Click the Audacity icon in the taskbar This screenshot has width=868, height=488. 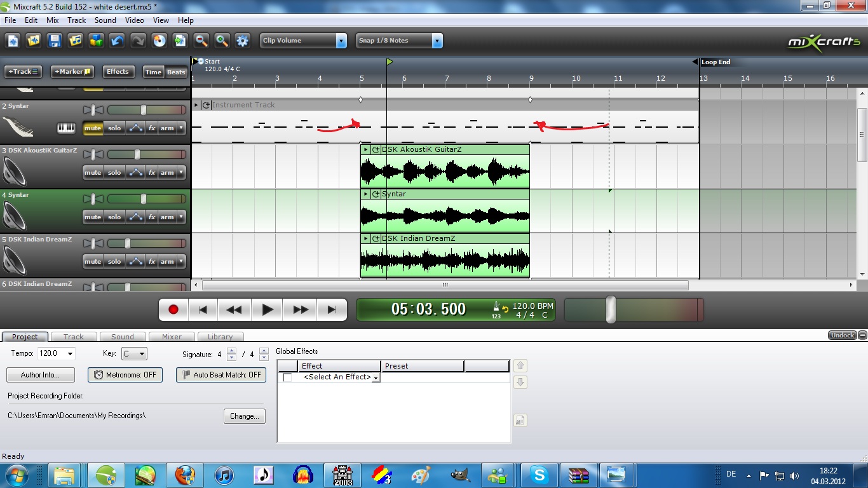click(304, 475)
